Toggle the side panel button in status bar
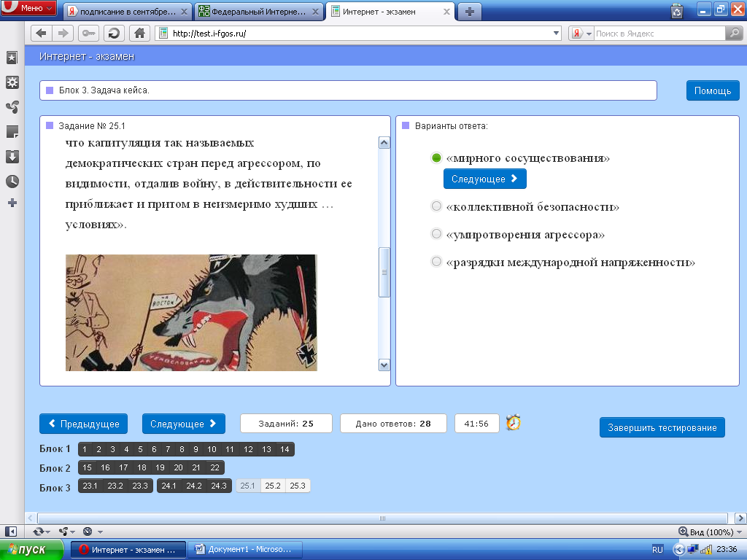 coord(11,532)
